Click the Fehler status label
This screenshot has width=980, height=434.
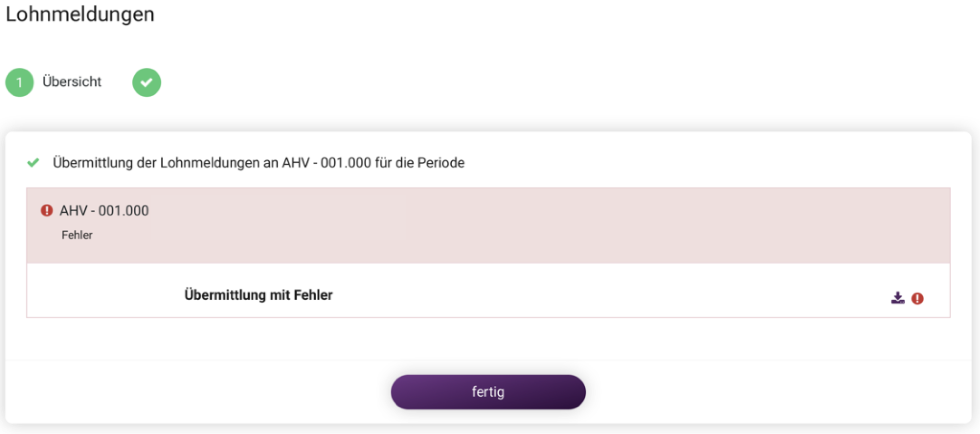pyautogui.click(x=77, y=235)
